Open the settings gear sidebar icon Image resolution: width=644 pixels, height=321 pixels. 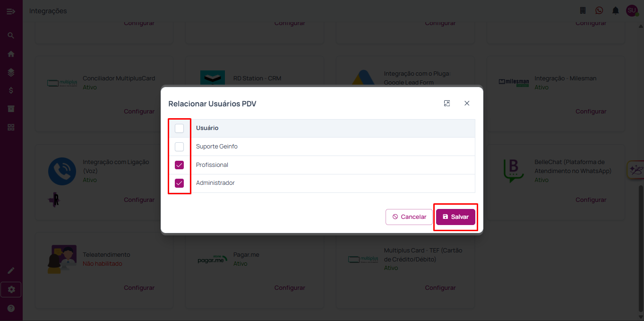[x=11, y=289]
